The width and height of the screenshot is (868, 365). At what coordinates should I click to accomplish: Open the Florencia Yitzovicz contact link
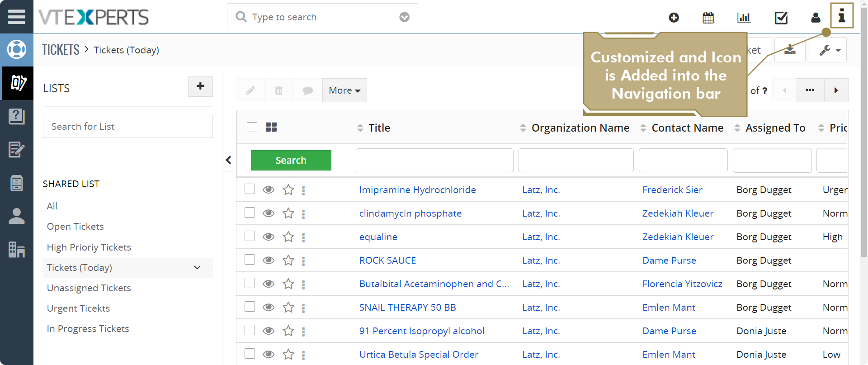pos(682,284)
